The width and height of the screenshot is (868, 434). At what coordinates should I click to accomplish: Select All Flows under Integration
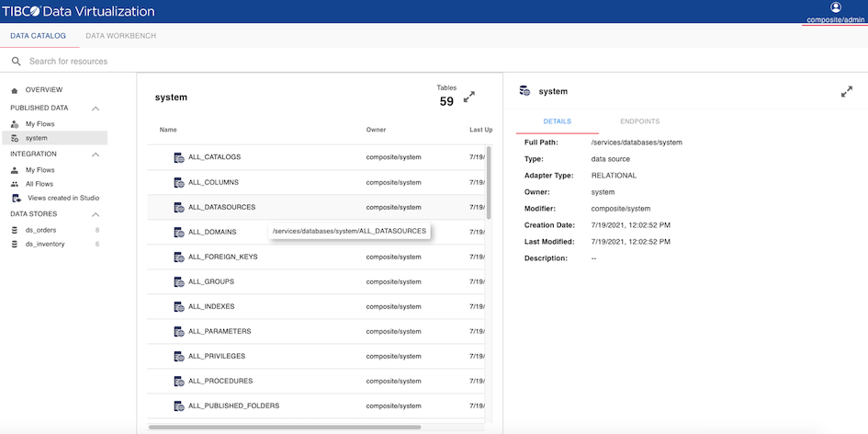[39, 184]
